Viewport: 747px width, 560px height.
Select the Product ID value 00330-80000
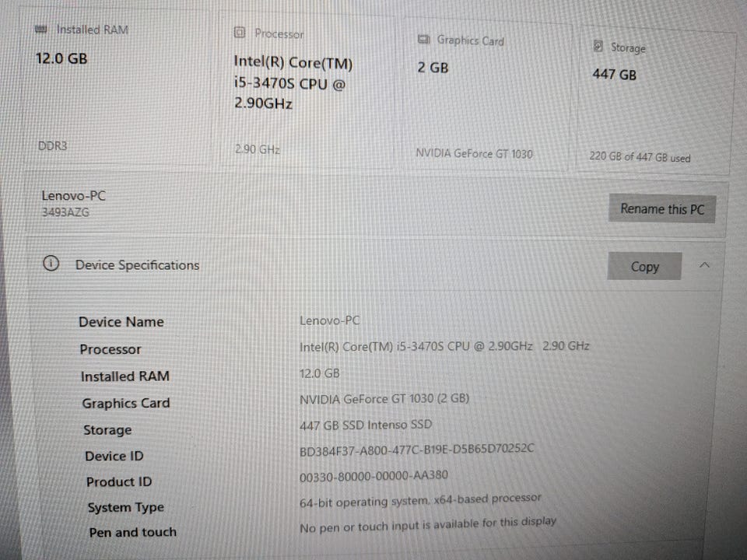click(x=373, y=476)
